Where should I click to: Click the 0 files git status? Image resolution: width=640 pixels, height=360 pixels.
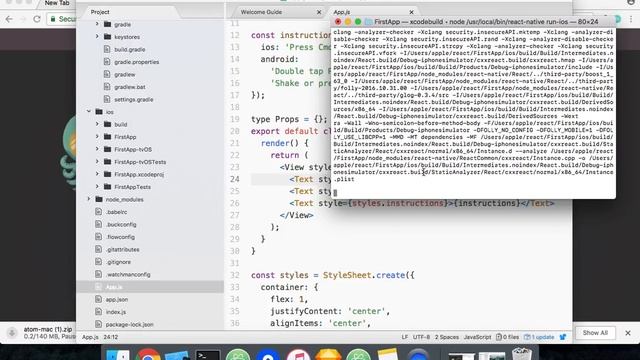pos(507,337)
